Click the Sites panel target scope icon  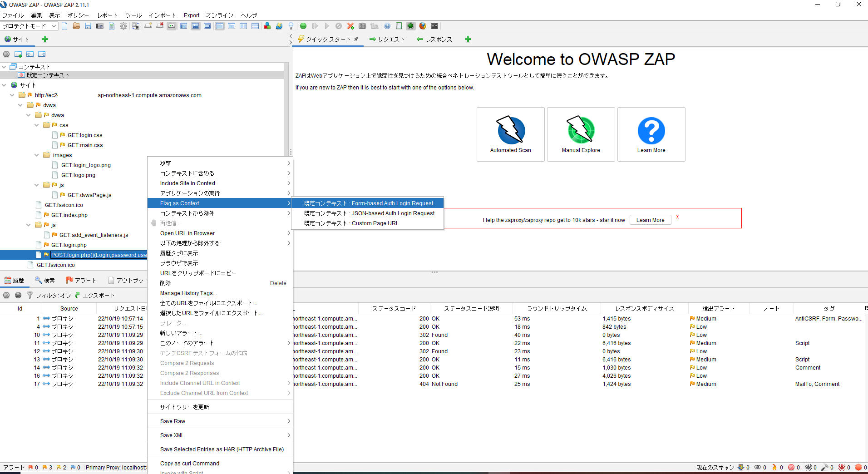tap(6, 54)
